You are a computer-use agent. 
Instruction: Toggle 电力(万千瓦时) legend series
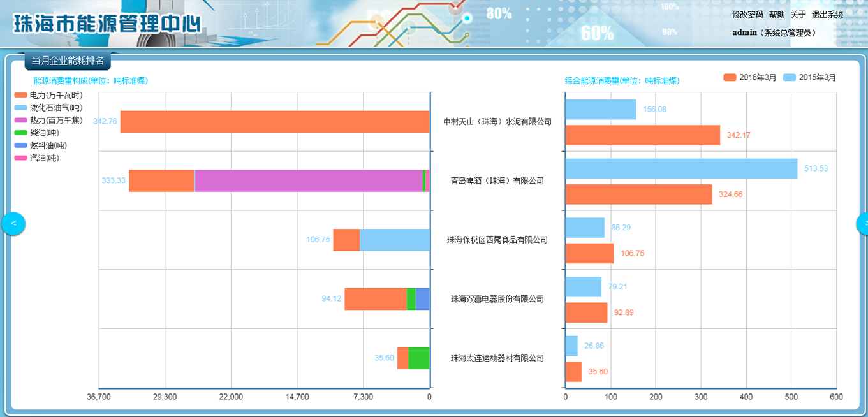[x=48, y=95]
